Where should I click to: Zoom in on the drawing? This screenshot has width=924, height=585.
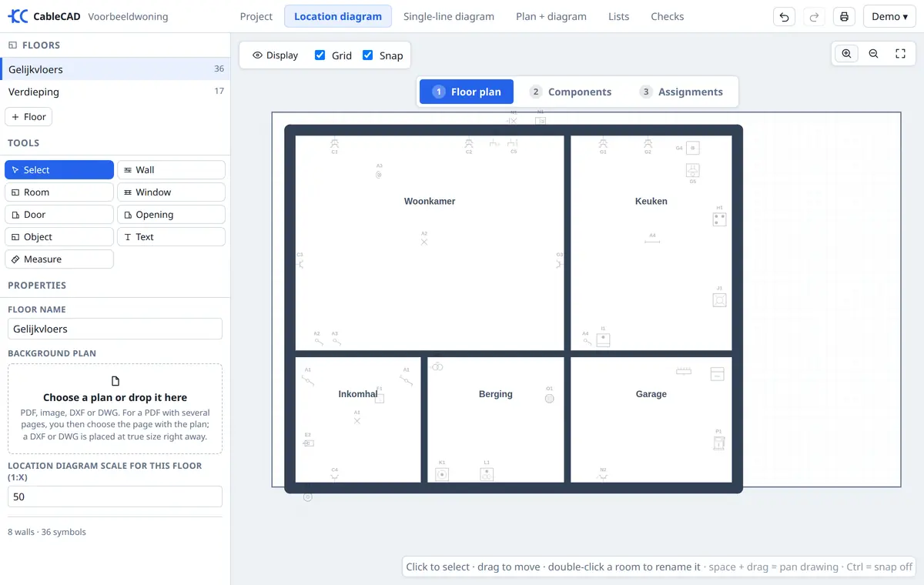tap(846, 54)
